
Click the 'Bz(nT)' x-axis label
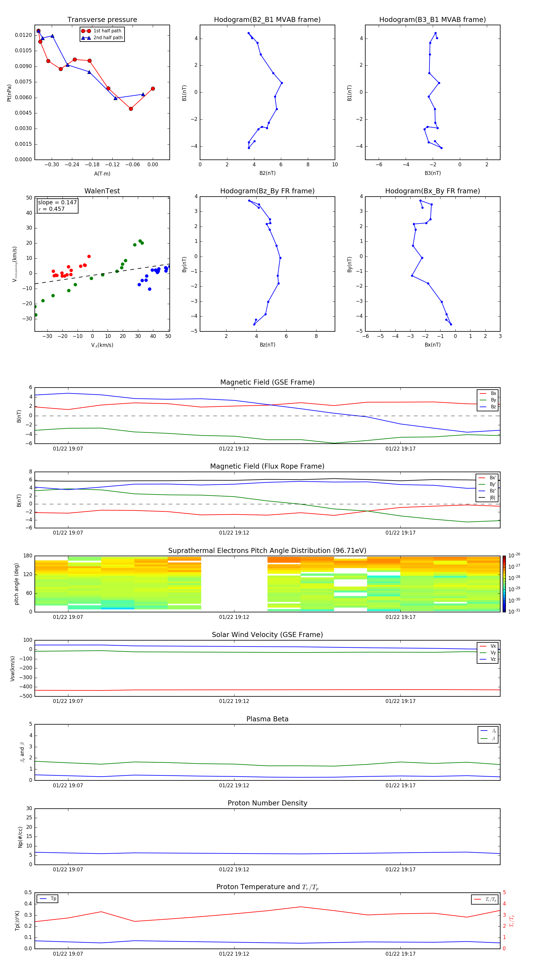pos(267,345)
